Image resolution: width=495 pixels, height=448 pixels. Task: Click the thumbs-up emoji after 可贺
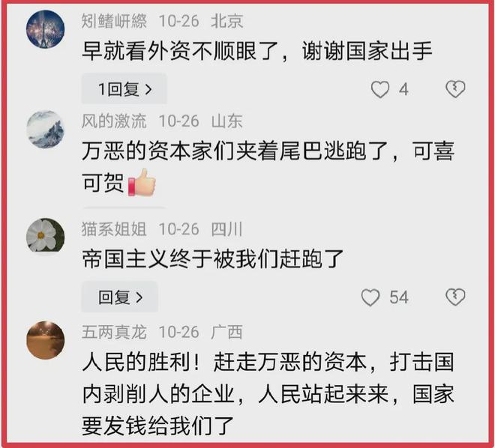(142, 182)
